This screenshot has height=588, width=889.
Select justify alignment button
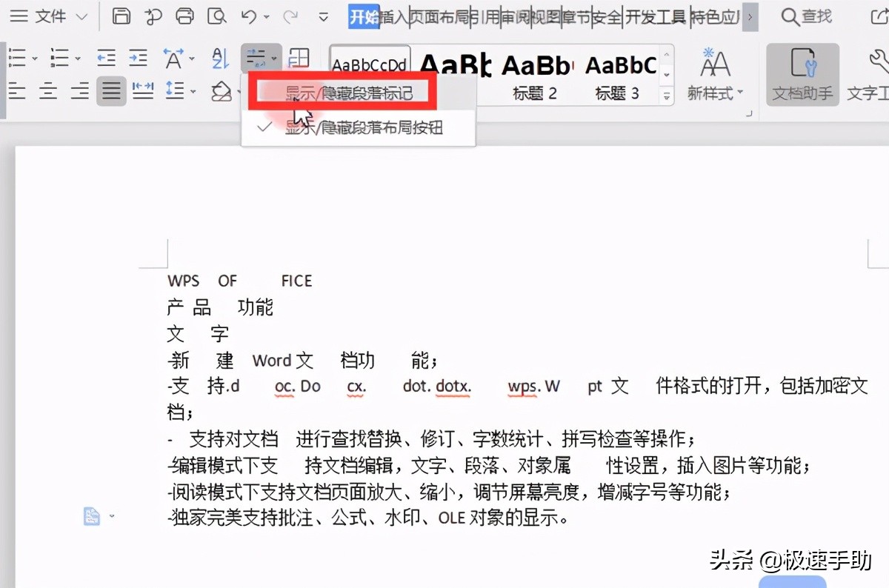tap(111, 91)
